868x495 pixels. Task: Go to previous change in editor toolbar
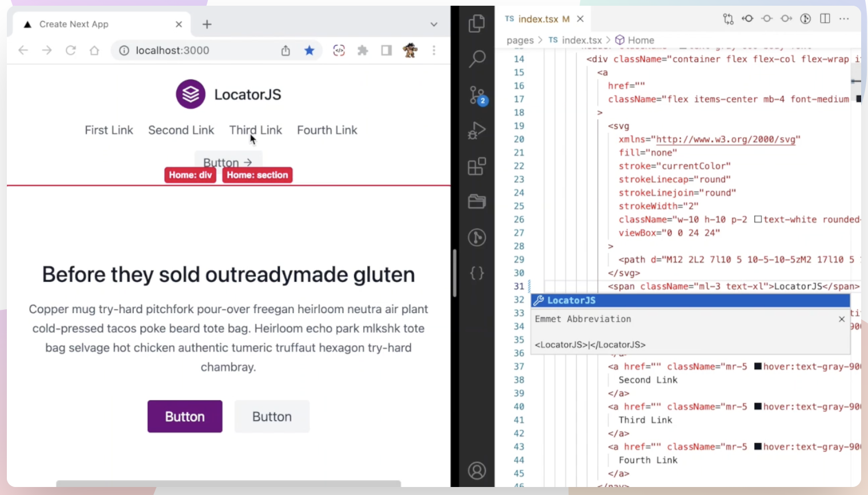tap(748, 19)
